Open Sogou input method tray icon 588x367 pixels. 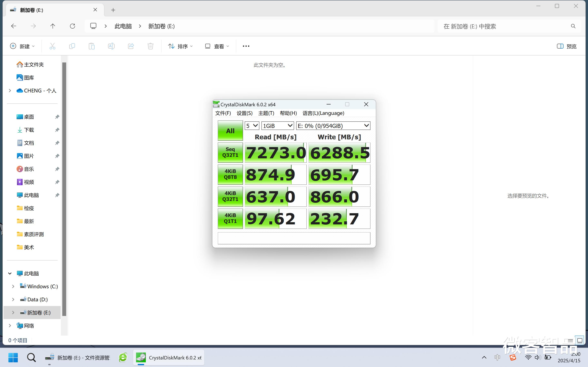pyautogui.click(x=513, y=357)
